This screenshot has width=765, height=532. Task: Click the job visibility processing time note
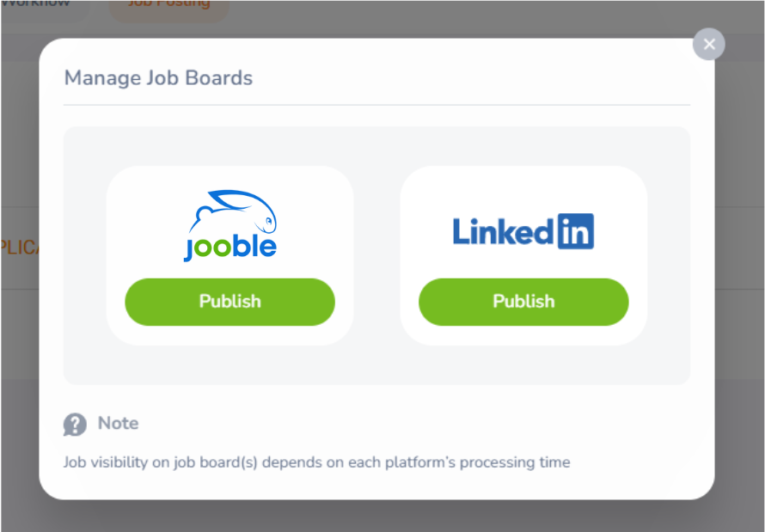click(316, 462)
